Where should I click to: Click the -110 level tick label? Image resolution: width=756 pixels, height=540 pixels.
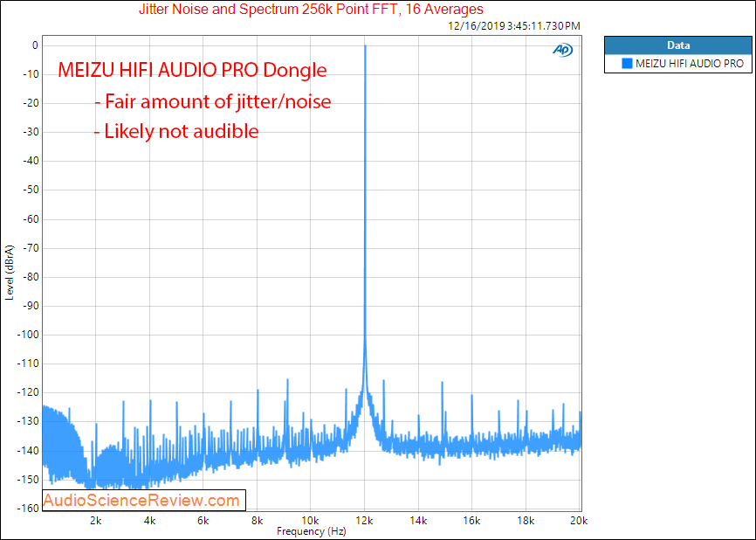29,363
